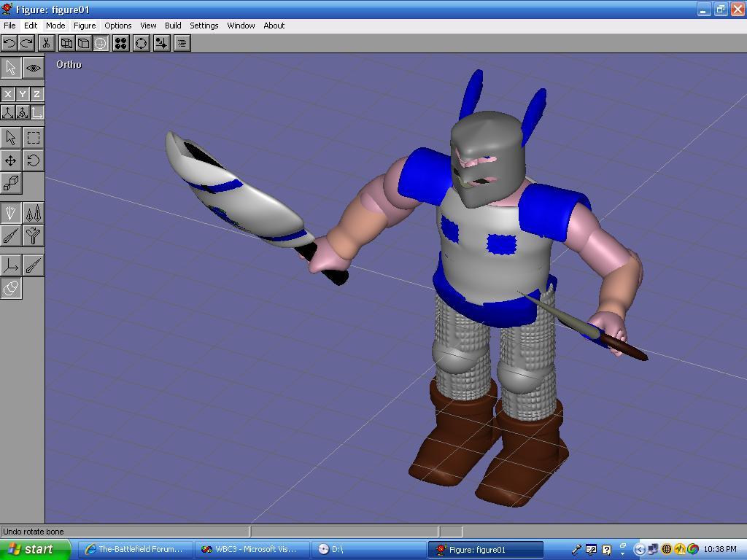This screenshot has height=560, width=747.
Task: Toggle the eye view mode button
Action: (x=34, y=68)
